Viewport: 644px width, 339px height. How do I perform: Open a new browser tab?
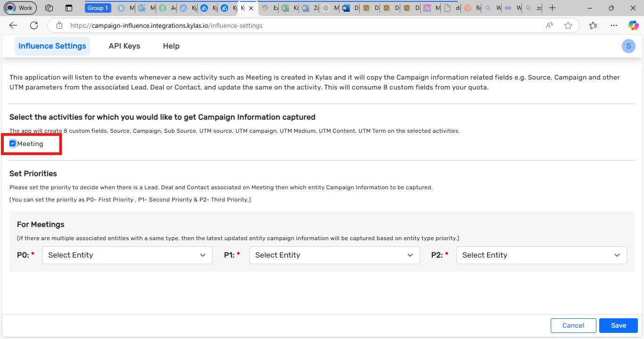[x=553, y=8]
